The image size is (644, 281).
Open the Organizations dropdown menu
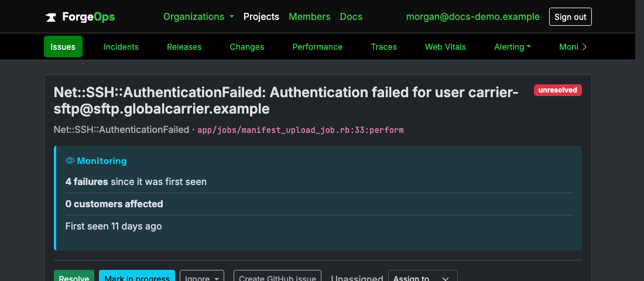point(199,17)
